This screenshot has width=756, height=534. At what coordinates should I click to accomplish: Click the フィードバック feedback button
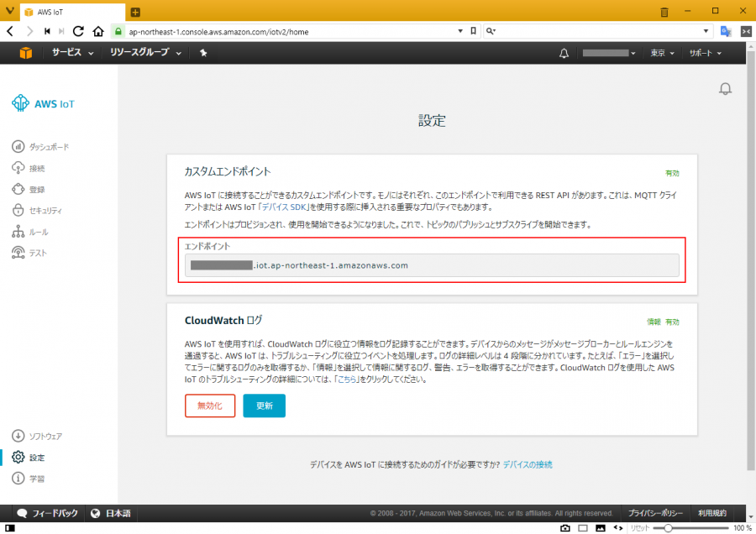tap(47, 513)
